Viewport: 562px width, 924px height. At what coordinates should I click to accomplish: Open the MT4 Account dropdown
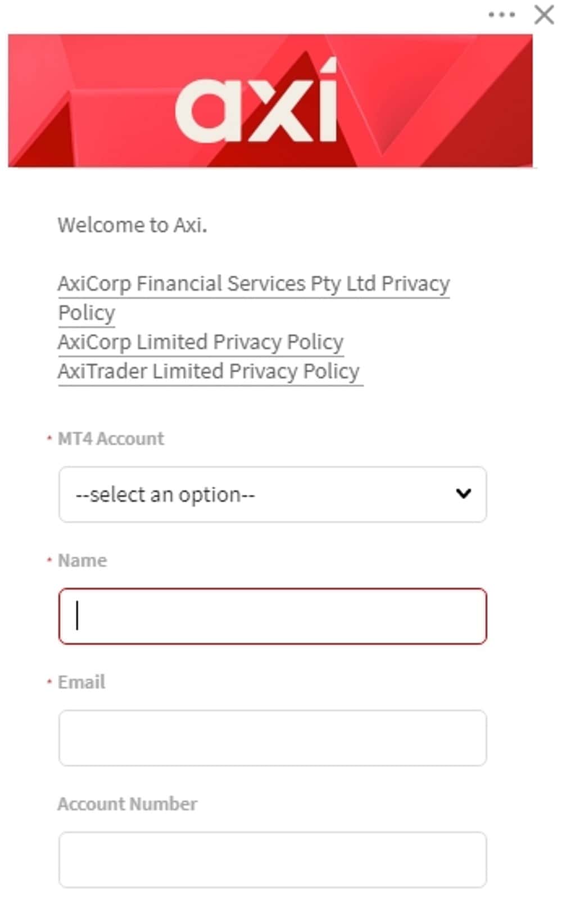pos(273,494)
